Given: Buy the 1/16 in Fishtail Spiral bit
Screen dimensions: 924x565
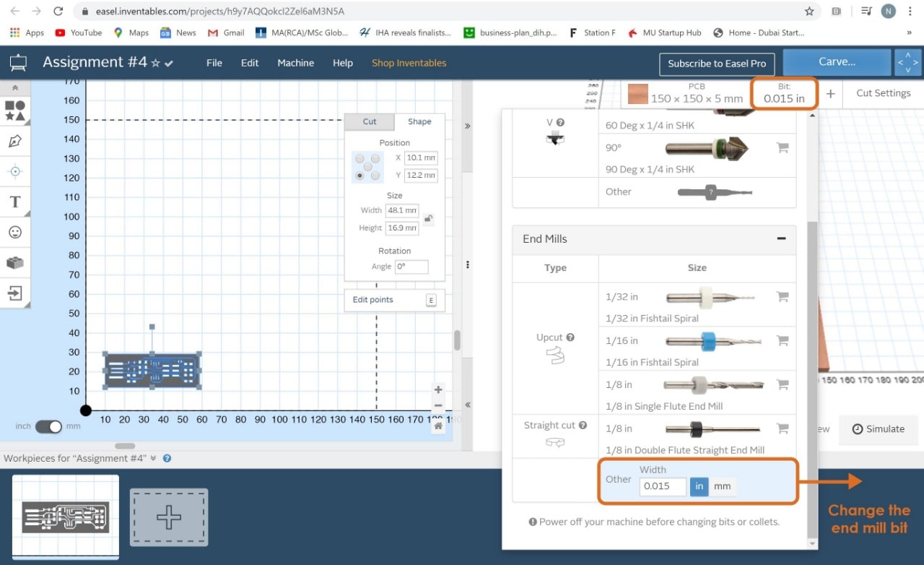Looking at the screenshot, I should (x=782, y=340).
